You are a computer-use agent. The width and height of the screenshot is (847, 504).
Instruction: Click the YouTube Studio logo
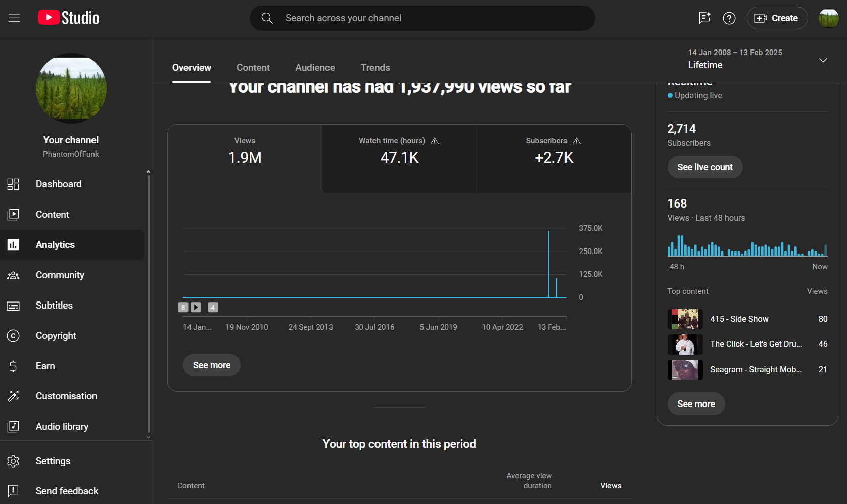pyautogui.click(x=69, y=18)
